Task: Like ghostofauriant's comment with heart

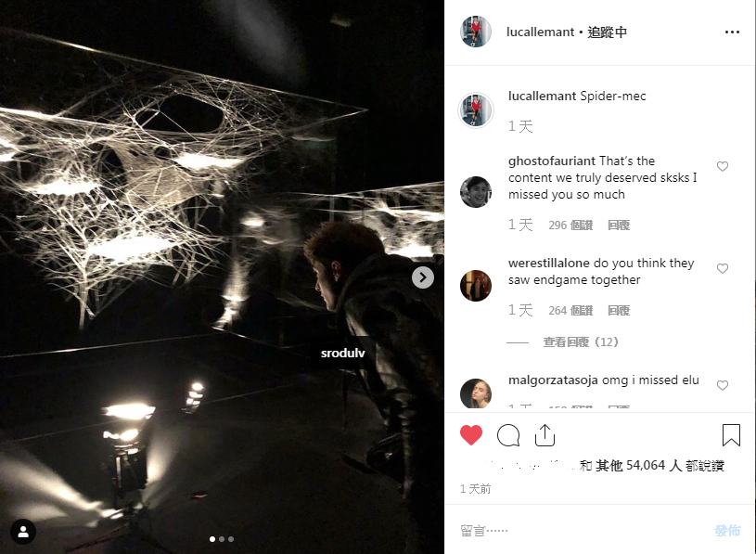Action: point(723,166)
